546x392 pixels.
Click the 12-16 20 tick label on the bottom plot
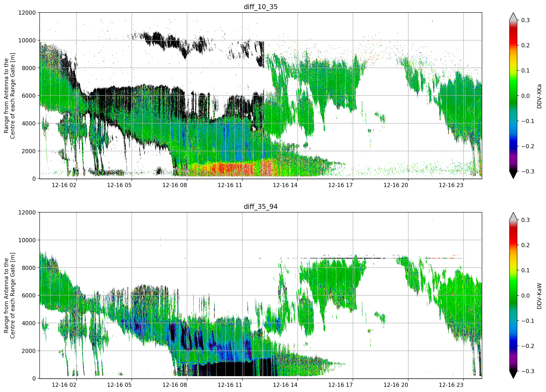pyautogui.click(x=396, y=385)
